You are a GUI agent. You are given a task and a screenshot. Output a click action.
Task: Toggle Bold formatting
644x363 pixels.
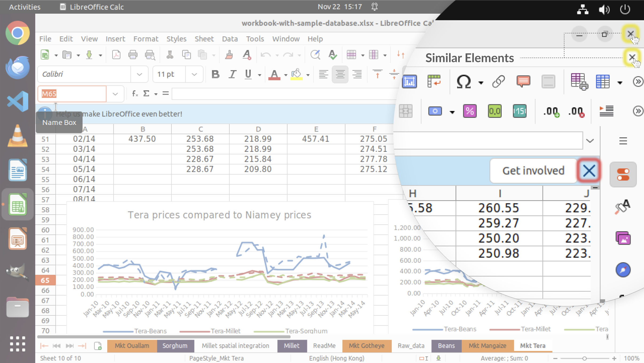[215, 74]
